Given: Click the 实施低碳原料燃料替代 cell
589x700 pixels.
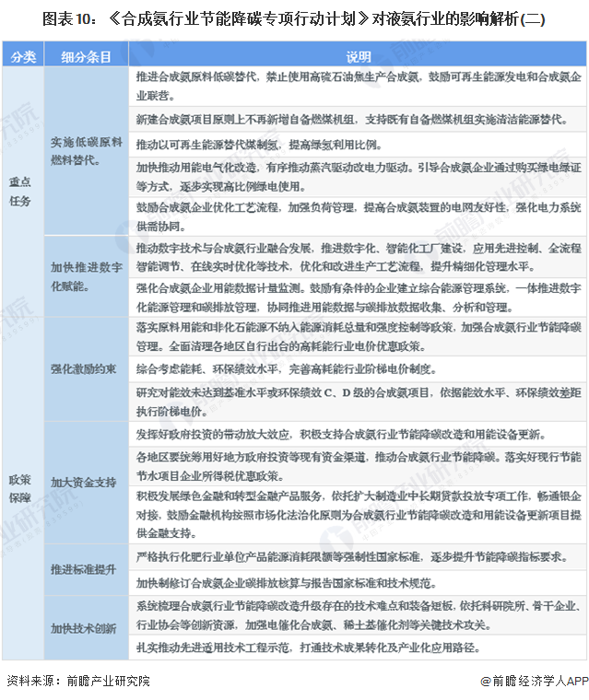Looking at the screenshot, I should pyautogui.click(x=87, y=151).
